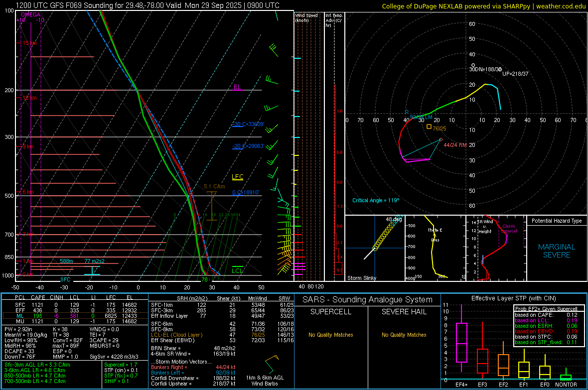This screenshot has height=390, width=588.
Task: Click the 76/25 square hodograph marker
Action: [429, 127]
